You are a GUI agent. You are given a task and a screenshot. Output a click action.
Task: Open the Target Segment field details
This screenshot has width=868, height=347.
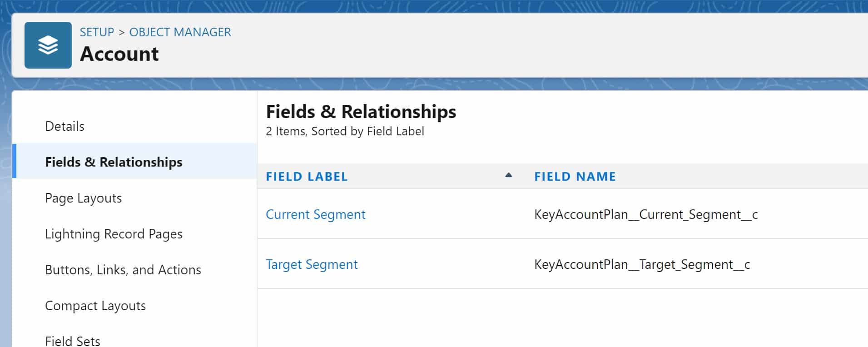312,264
